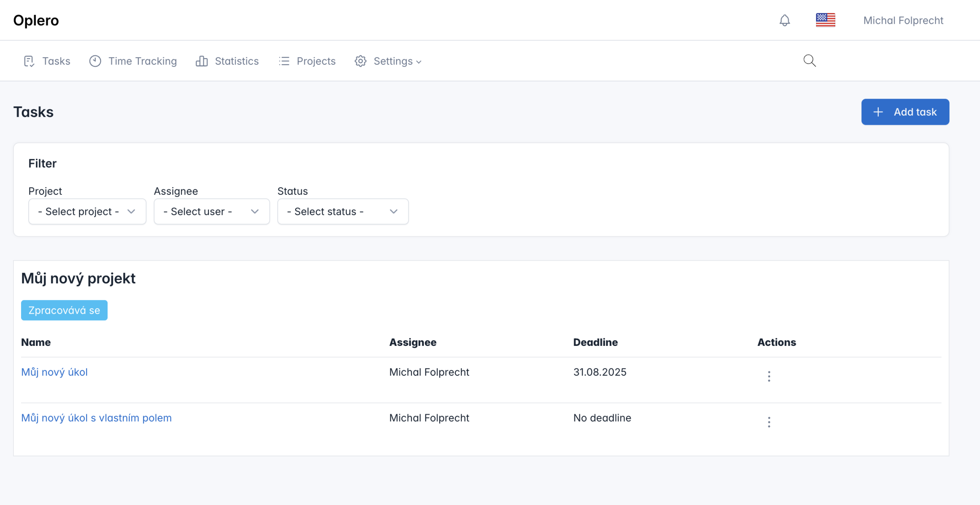Expand the Select user dropdown
This screenshot has width=980, height=505.
coord(212,212)
